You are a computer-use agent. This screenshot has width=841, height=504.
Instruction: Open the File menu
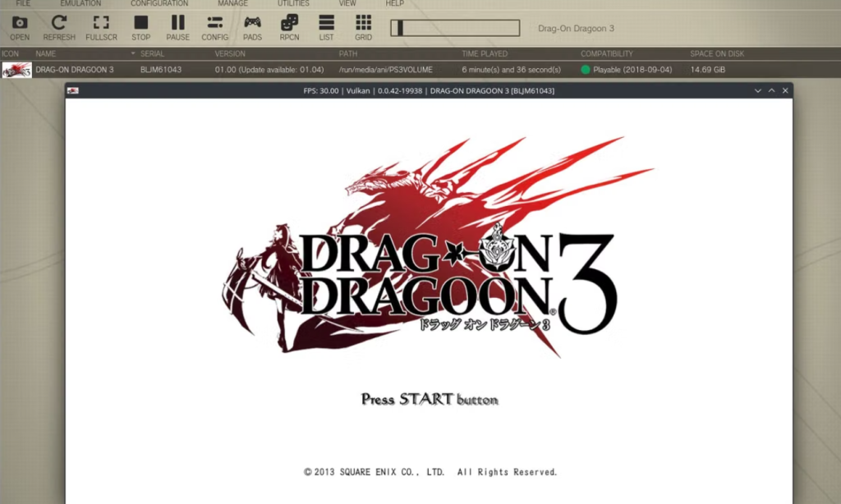(x=23, y=3)
